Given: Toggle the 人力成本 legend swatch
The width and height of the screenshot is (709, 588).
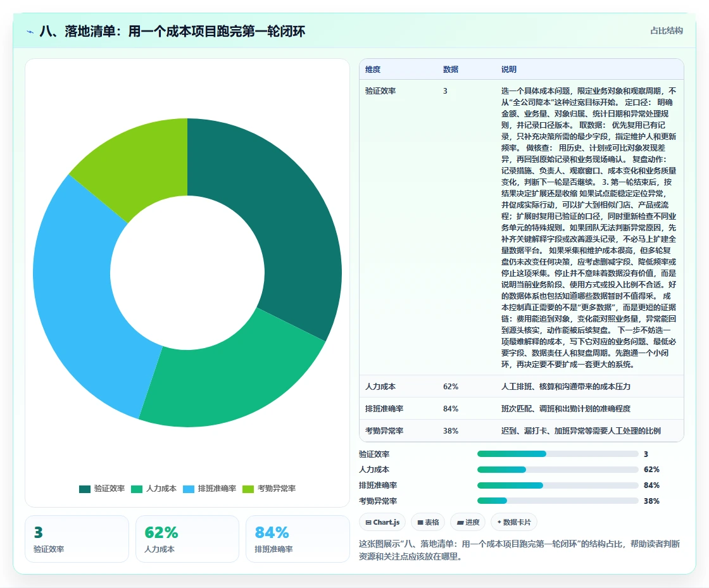Looking at the screenshot, I should pyautogui.click(x=137, y=489).
